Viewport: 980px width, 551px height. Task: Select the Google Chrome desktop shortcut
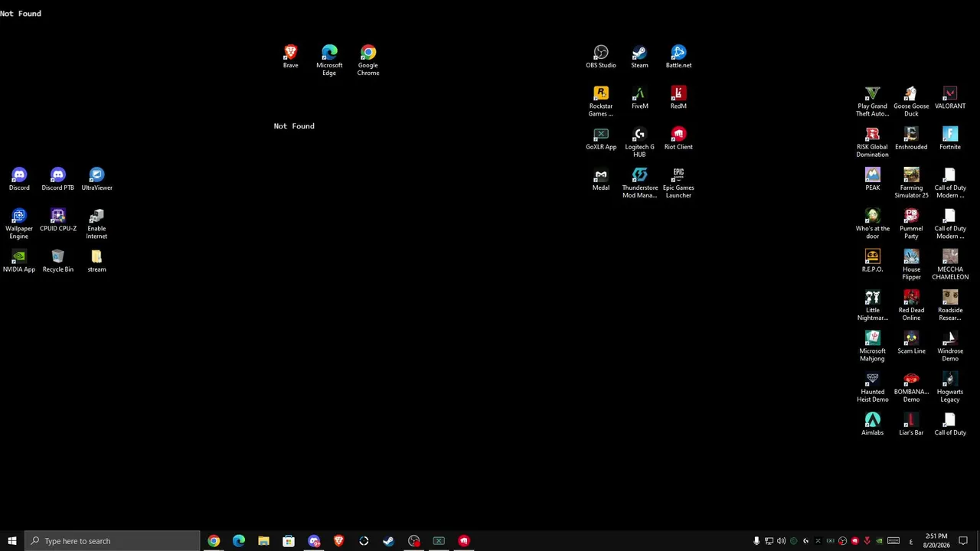click(x=368, y=60)
